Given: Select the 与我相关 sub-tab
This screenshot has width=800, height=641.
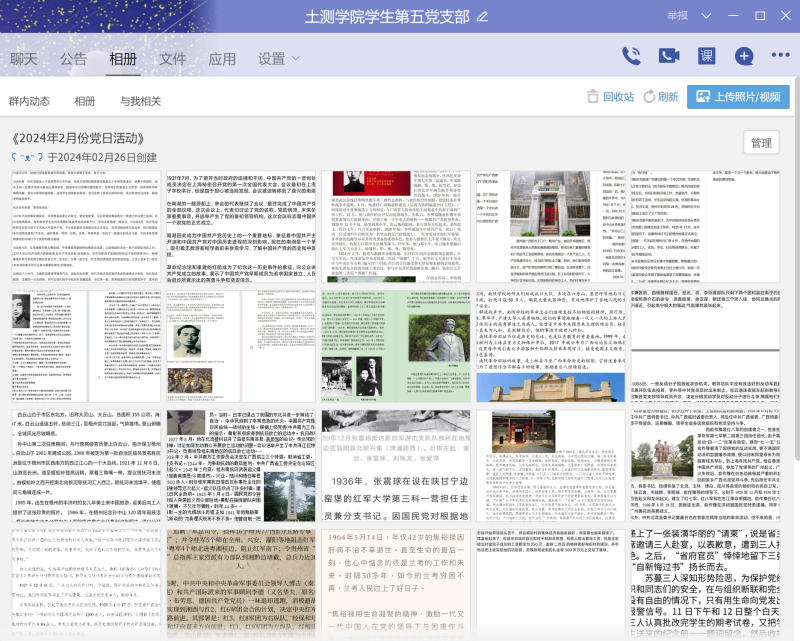Looking at the screenshot, I should point(140,101).
